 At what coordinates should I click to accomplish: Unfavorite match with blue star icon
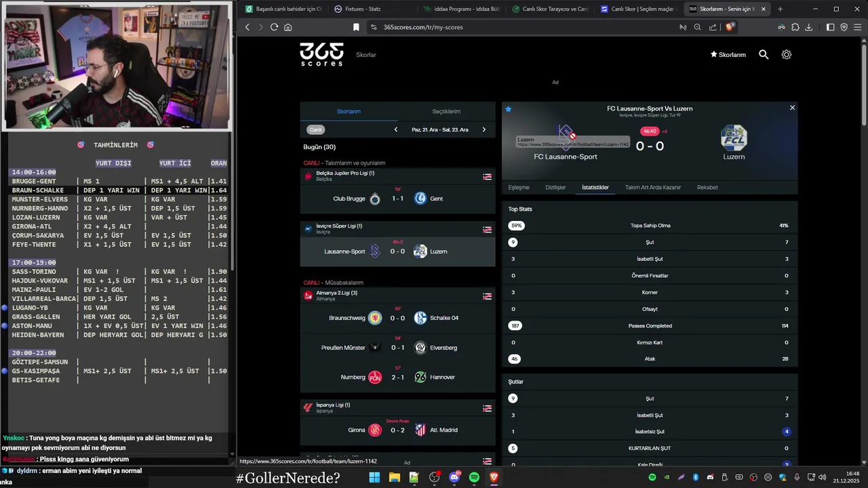tap(509, 108)
